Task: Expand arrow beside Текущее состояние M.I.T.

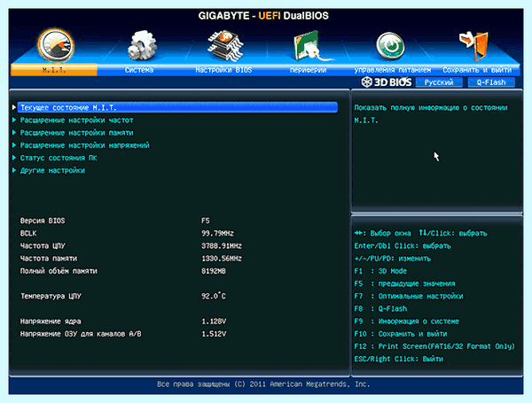Action: (14, 107)
